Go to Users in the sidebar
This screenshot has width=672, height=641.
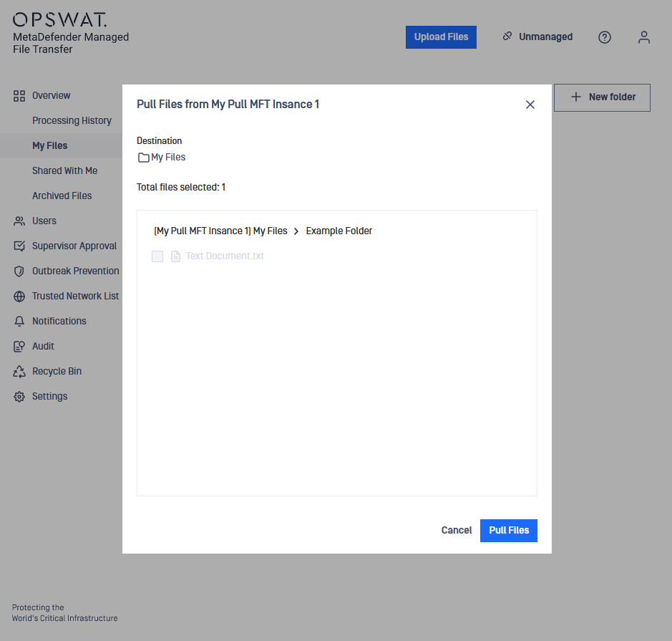coord(44,221)
